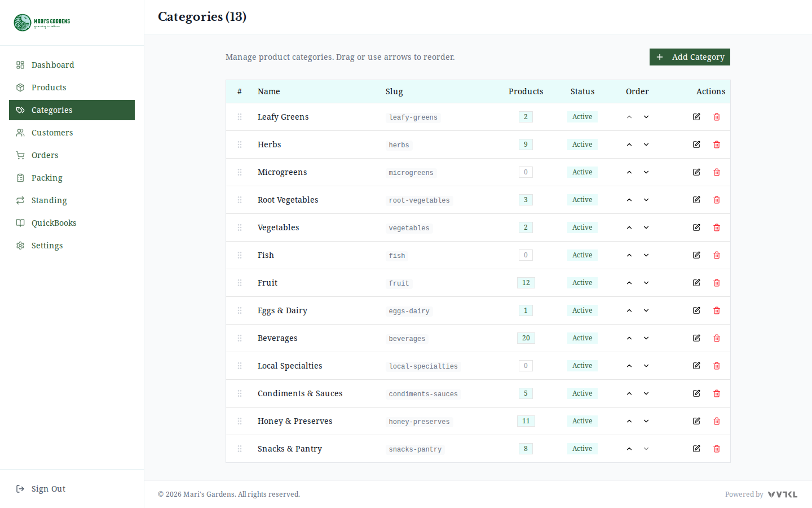Edit the Local Specialties category
This screenshot has width=812, height=508.
(696, 366)
